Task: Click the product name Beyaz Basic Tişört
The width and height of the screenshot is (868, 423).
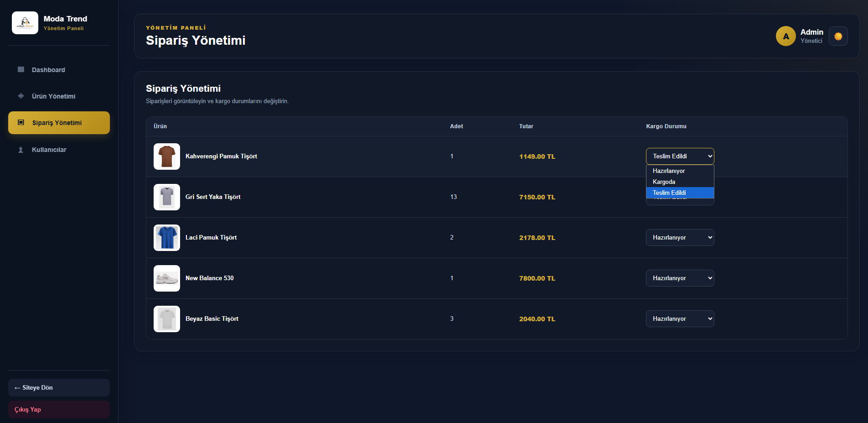Action: (x=212, y=319)
